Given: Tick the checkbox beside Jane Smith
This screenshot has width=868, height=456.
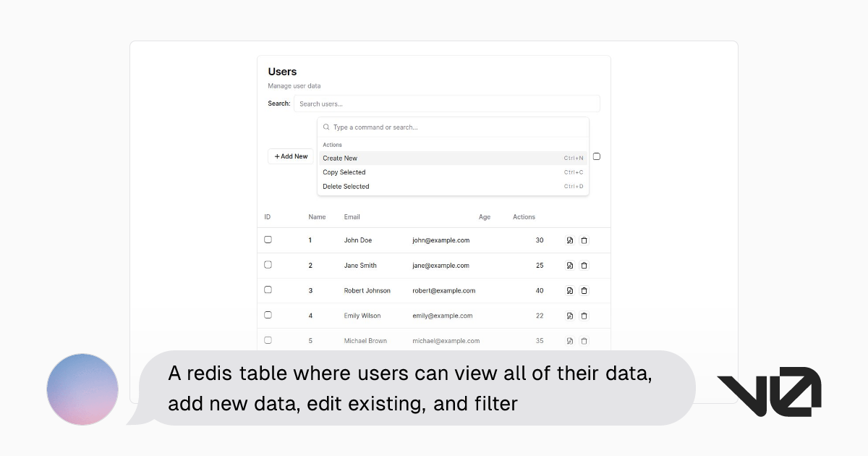Looking at the screenshot, I should tap(268, 265).
